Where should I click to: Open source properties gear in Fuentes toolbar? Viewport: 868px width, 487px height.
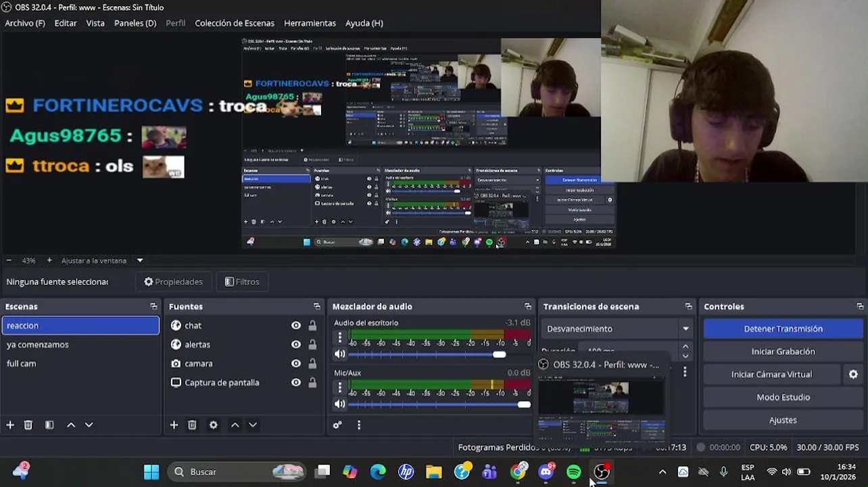coord(214,425)
